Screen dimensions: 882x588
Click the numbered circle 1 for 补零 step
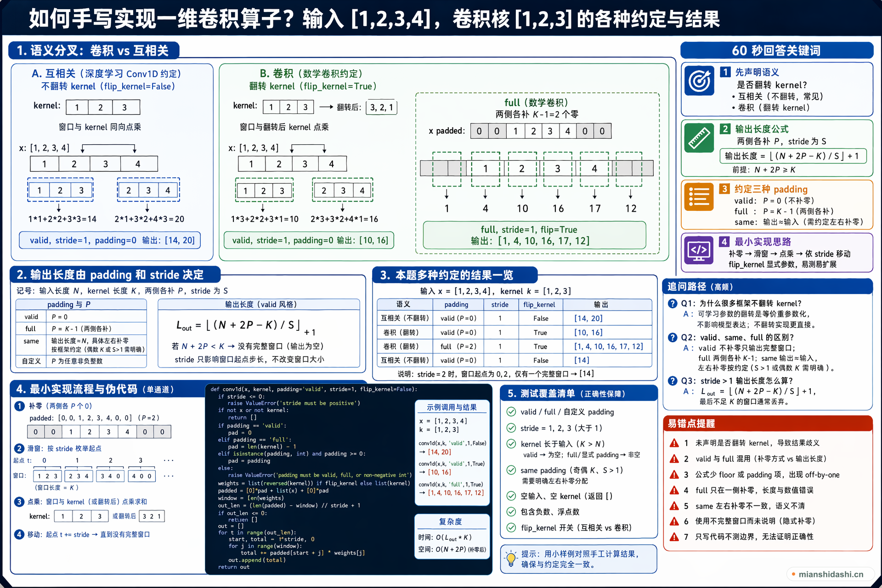(19, 406)
